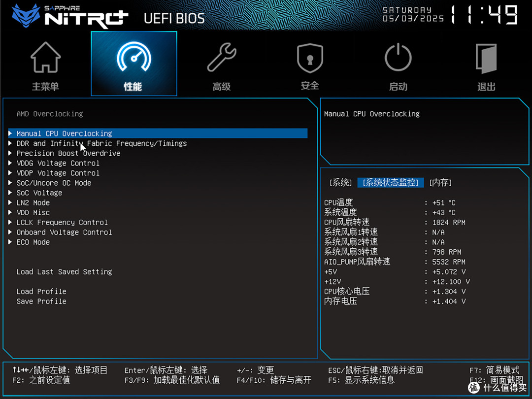Click 内存电压 +1.404 V reading
The image size is (532, 399).
(395, 301)
